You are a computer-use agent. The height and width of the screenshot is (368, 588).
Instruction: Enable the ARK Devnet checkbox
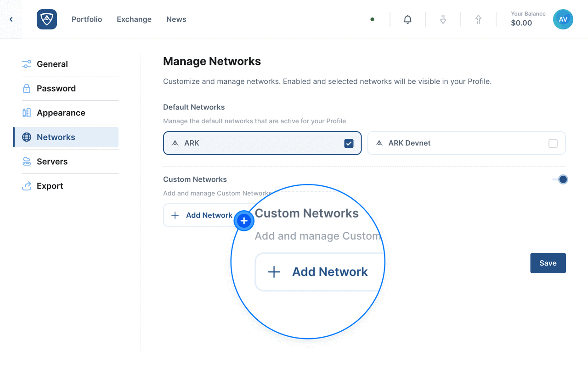[x=553, y=144]
